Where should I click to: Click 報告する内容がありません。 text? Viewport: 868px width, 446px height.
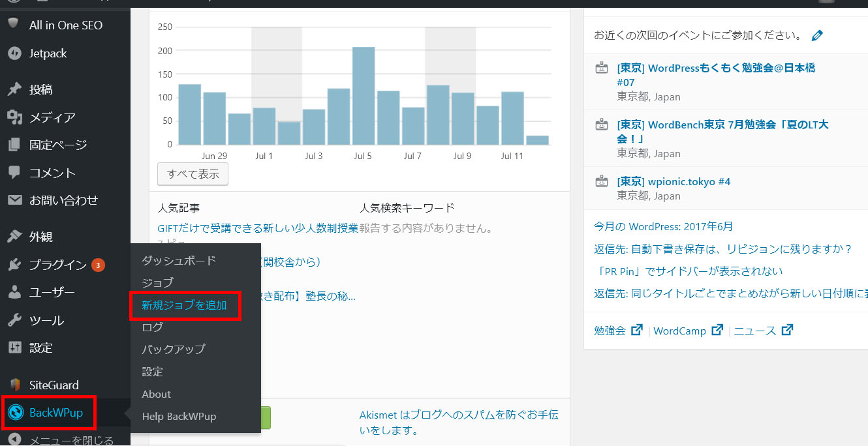pos(426,228)
